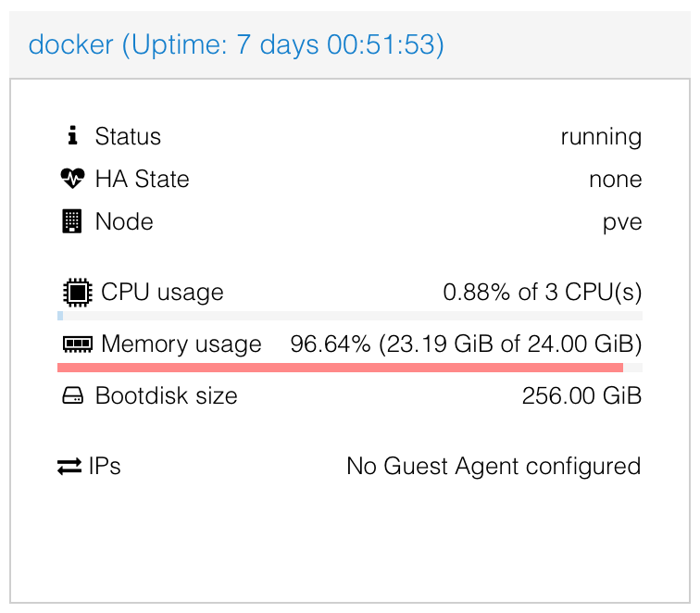
Task: Click the CPU usage chip icon
Action: pos(76,293)
